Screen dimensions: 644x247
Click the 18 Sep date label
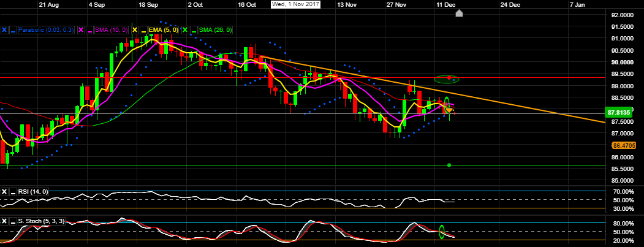[148, 5]
